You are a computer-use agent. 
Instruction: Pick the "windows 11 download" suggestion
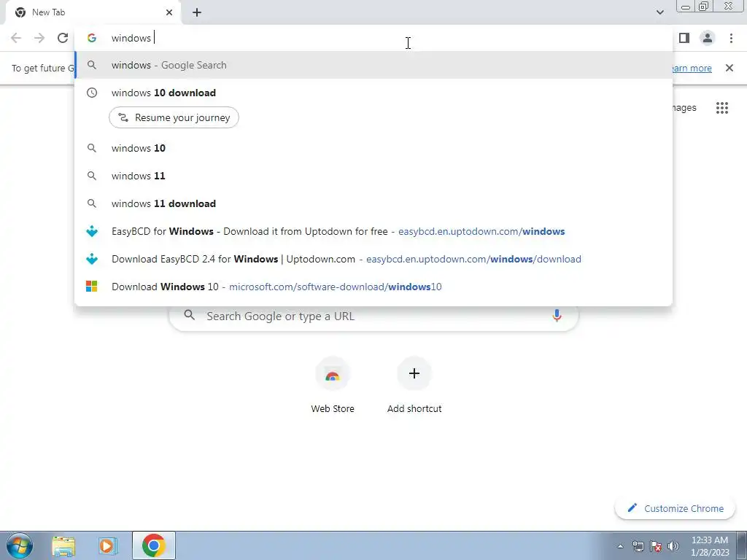pos(373,203)
